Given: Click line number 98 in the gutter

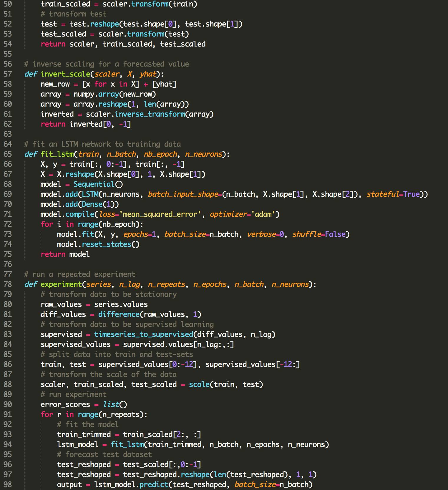Looking at the screenshot, I should (x=8, y=484).
